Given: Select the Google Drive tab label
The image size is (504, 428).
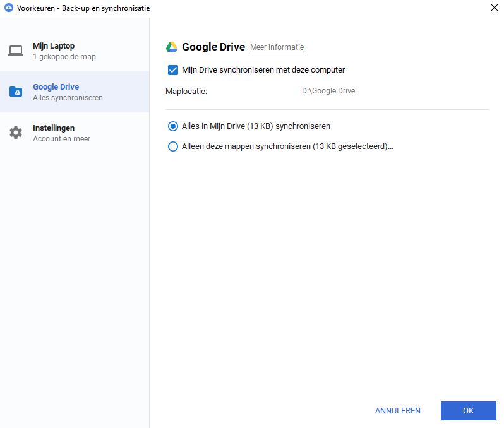Looking at the screenshot, I should click(x=56, y=87).
